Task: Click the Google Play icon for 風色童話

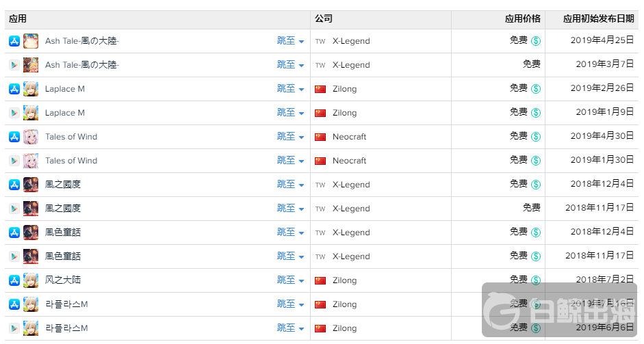Action: pyautogui.click(x=14, y=256)
